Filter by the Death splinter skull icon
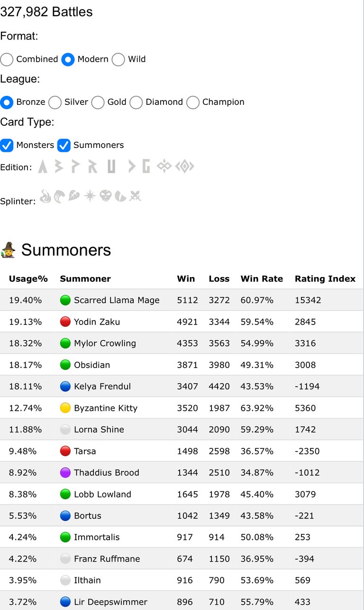364x610 pixels. [106, 196]
